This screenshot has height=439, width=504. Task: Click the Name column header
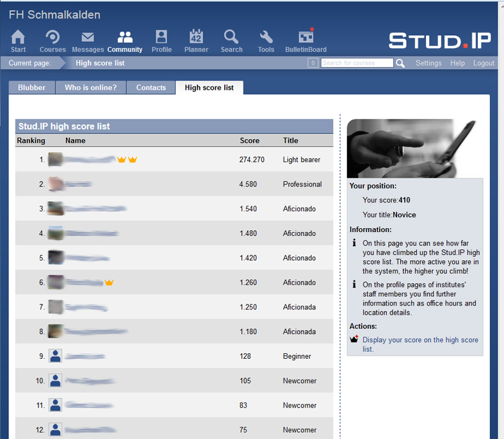coord(75,140)
